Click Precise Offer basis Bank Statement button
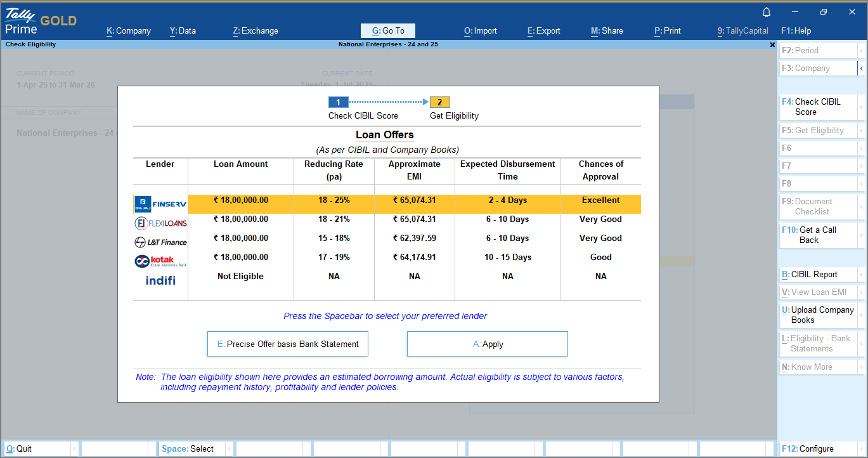The width and height of the screenshot is (868, 458). (x=288, y=344)
